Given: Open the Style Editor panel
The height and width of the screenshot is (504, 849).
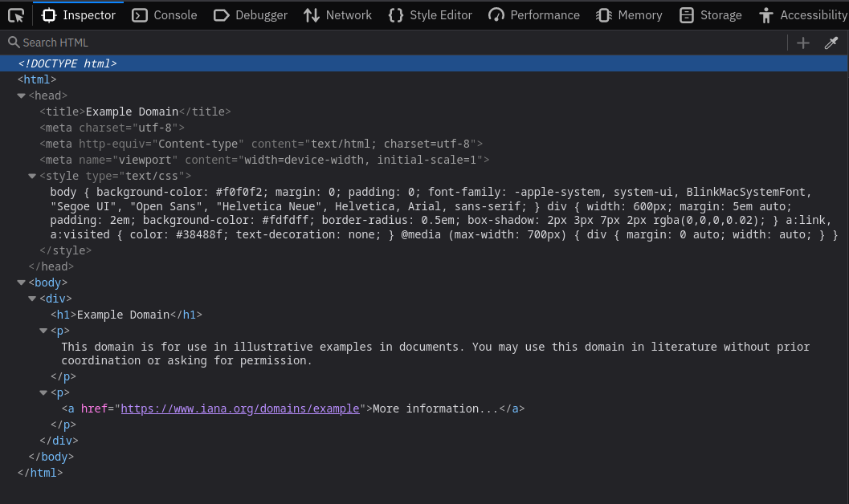Looking at the screenshot, I should coord(430,15).
